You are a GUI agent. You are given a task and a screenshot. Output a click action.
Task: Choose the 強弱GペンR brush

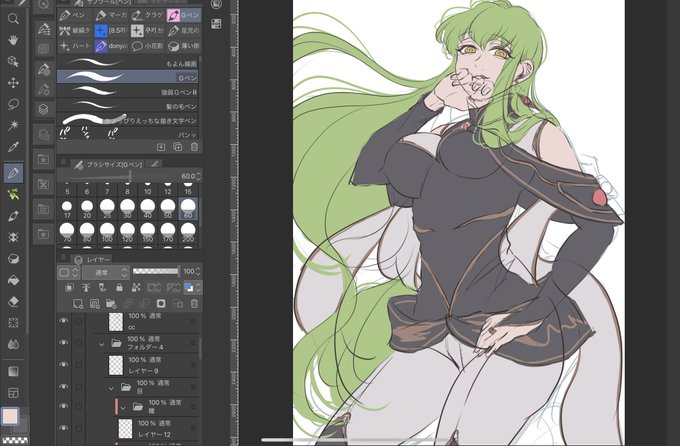[x=128, y=92]
